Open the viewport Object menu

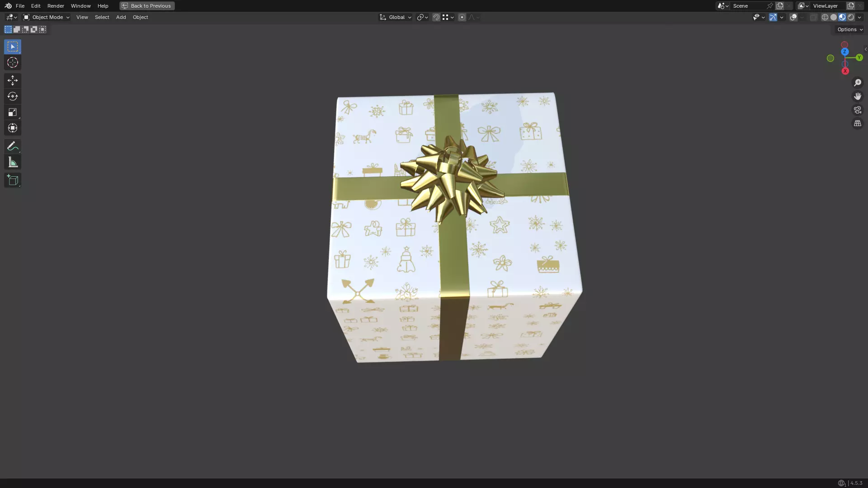[x=140, y=17]
